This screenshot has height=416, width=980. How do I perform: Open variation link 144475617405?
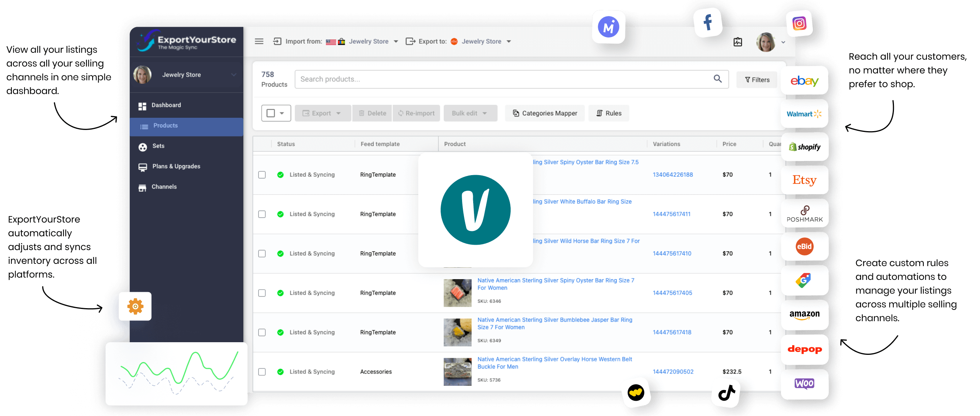[x=672, y=293]
